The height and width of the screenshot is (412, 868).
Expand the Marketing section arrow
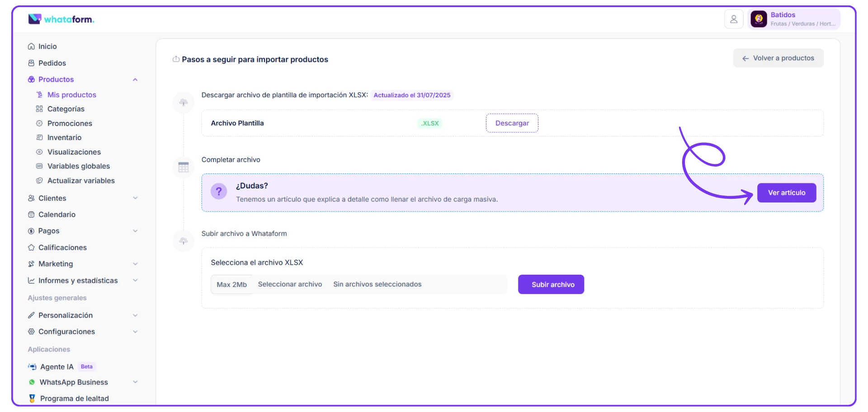(135, 264)
